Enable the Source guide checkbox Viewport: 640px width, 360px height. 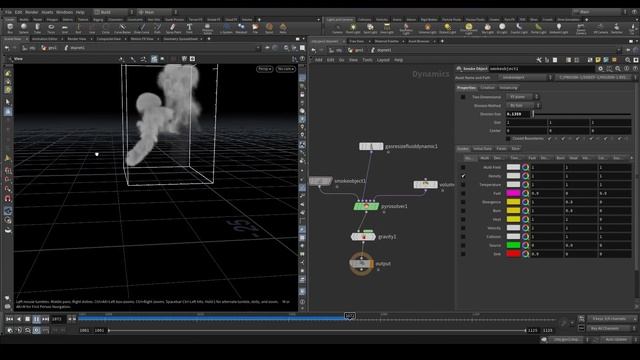[x=463, y=245]
